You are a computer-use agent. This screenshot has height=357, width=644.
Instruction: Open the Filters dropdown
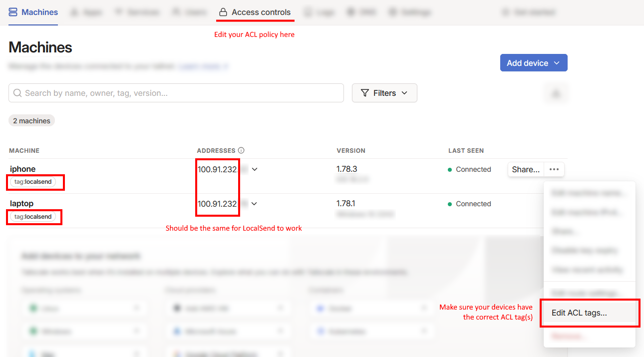384,93
